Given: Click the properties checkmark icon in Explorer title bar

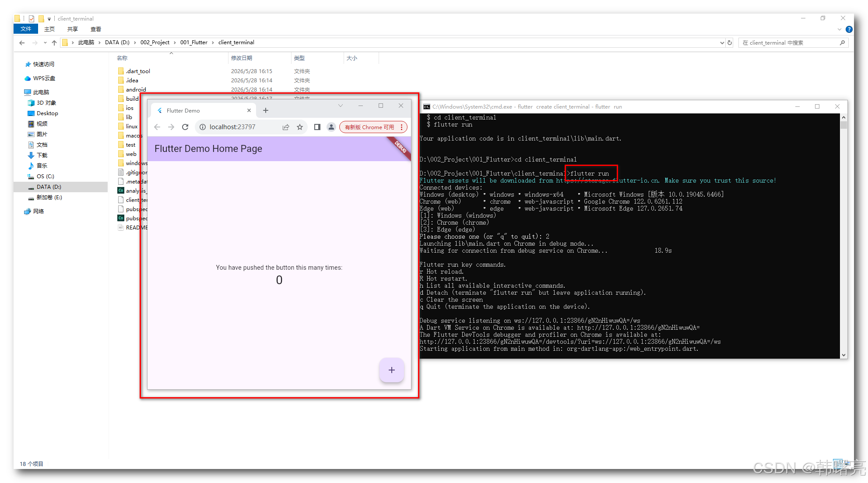Looking at the screenshot, I should point(32,19).
